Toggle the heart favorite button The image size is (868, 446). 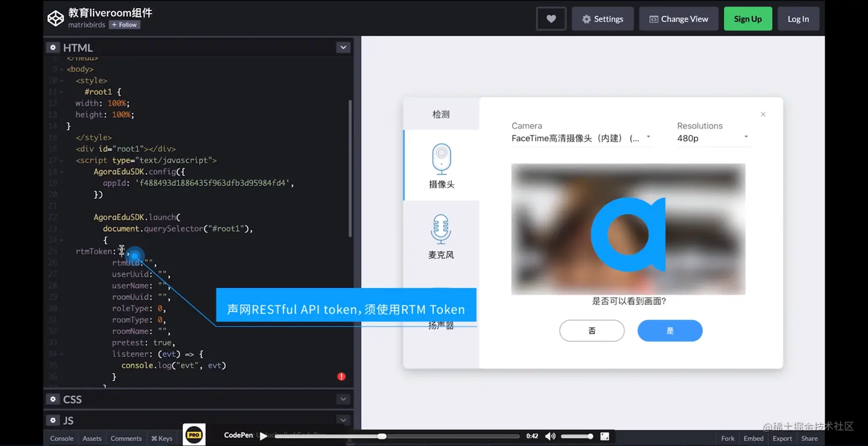click(551, 18)
